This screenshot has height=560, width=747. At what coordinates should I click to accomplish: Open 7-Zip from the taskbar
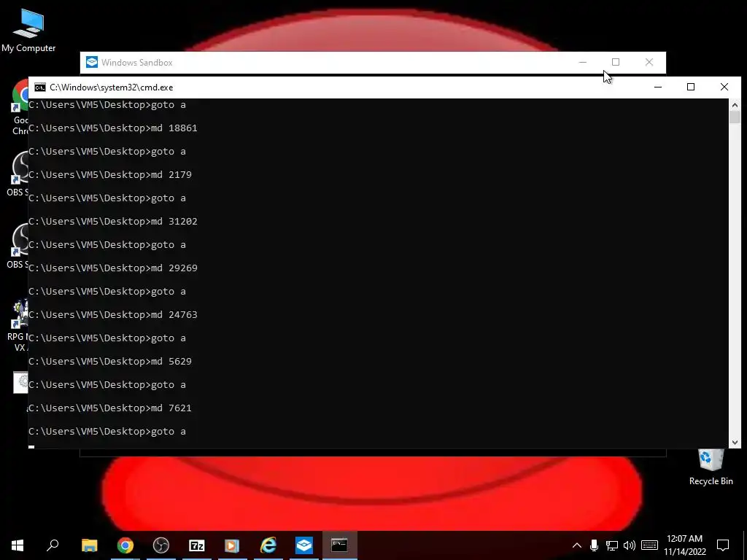pyautogui.click(x=197, y=545)
